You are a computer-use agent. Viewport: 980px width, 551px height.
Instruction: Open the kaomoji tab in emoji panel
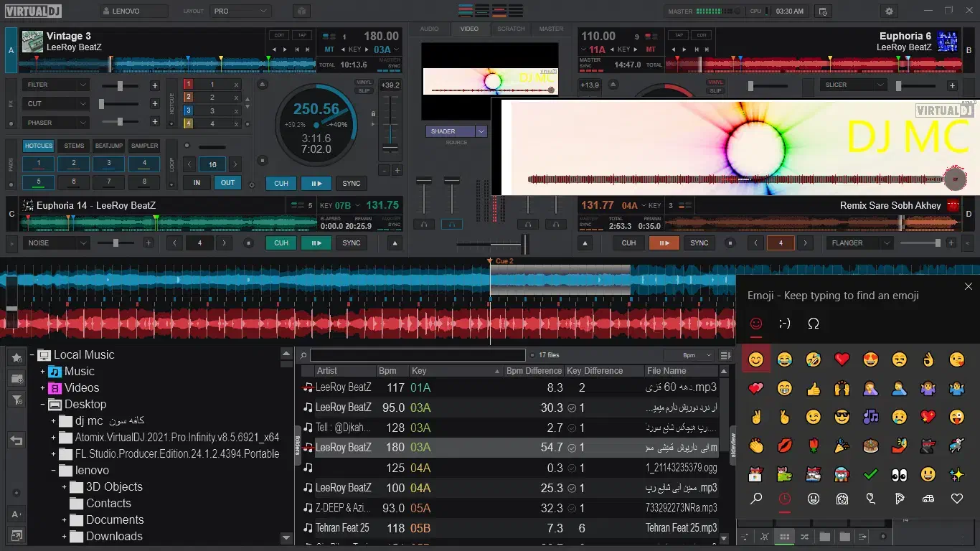(784, 324)
